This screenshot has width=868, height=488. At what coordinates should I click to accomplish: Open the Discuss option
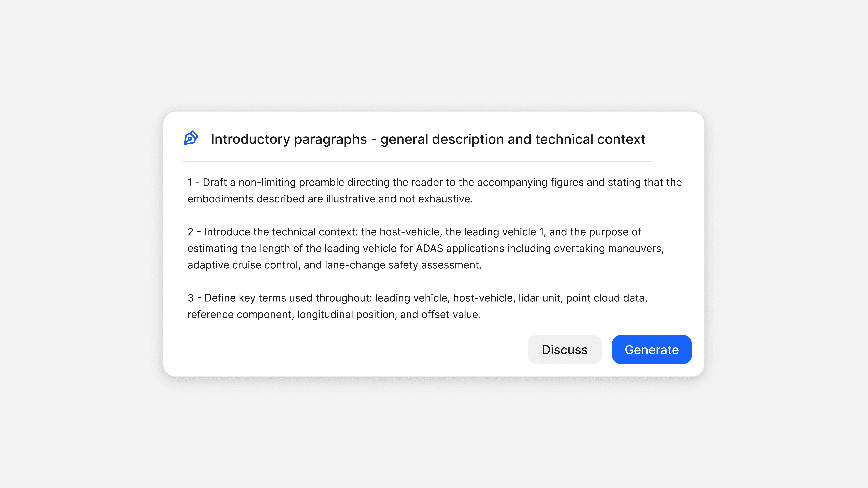coord(565,350)
